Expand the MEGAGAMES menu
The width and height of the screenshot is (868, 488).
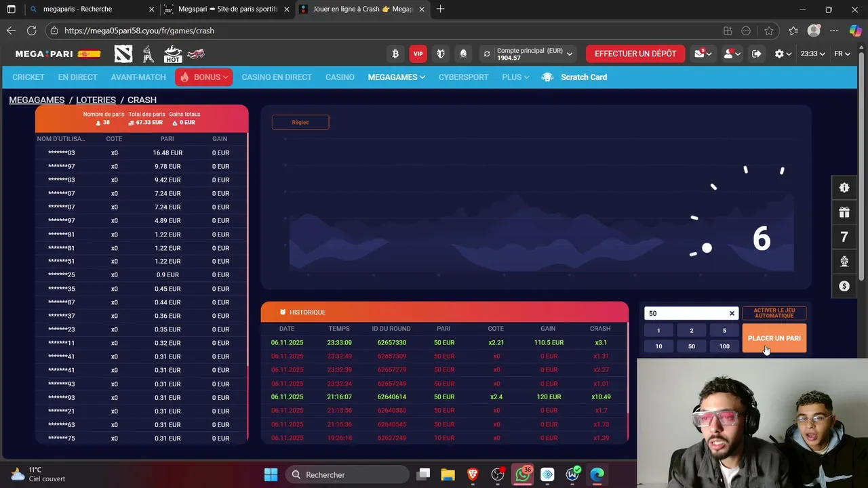pyautogui.click(x=396, y=77)
